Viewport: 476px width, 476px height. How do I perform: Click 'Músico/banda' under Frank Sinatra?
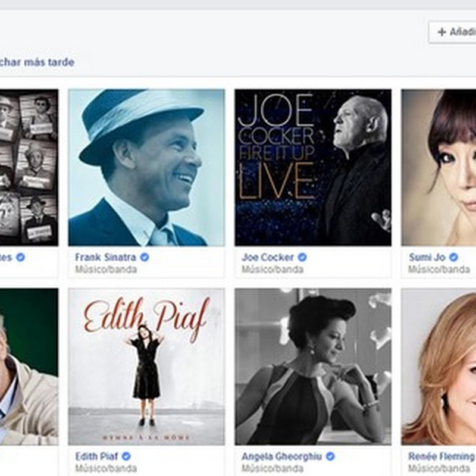click(x=106, y=270)
